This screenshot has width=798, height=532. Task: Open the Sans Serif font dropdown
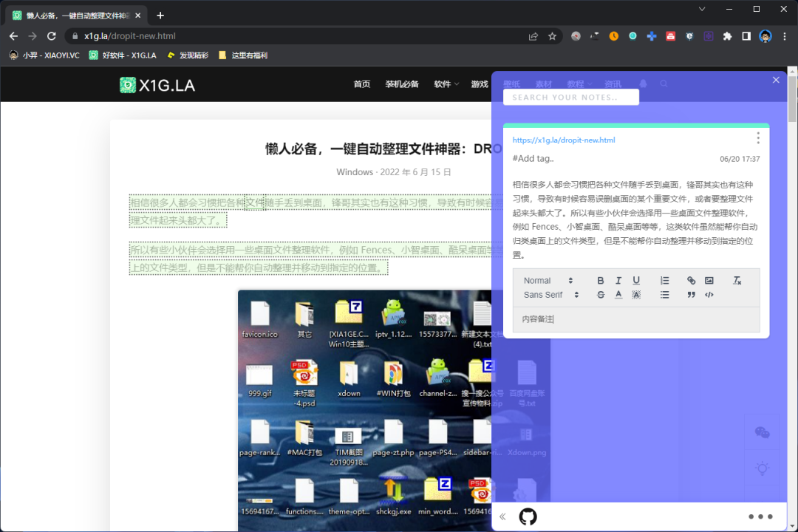(548, 294)
